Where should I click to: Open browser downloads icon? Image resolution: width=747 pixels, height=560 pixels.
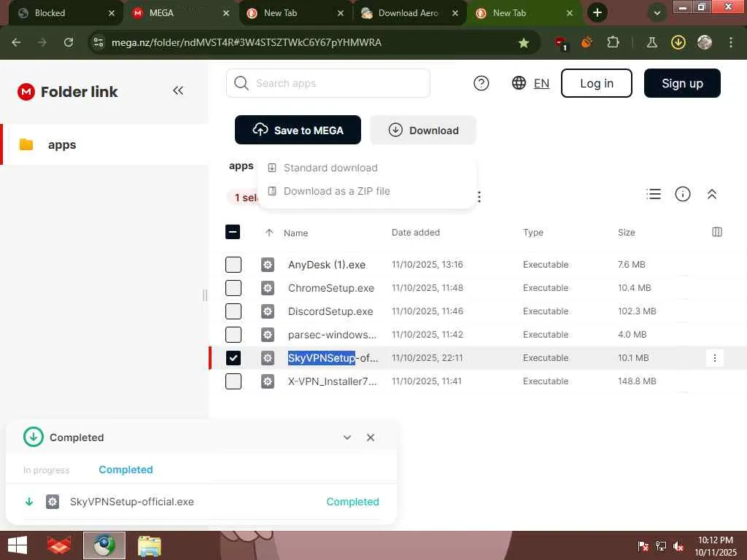(x=678, y=42)
